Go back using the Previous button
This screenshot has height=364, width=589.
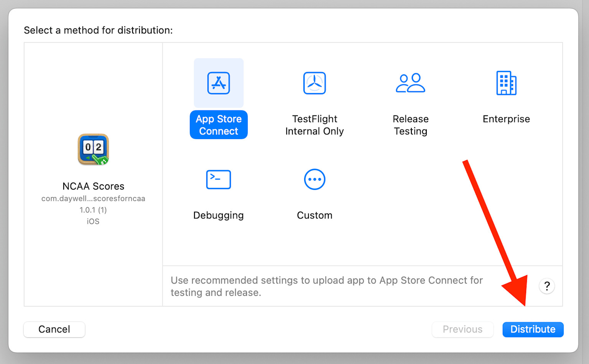click(x=462, y=330)
